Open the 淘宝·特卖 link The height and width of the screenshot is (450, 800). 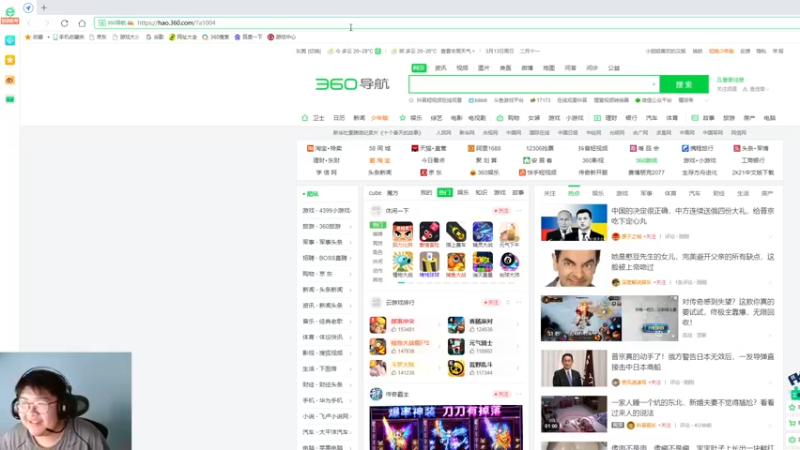pyautogui.click(x=324, y=148)
